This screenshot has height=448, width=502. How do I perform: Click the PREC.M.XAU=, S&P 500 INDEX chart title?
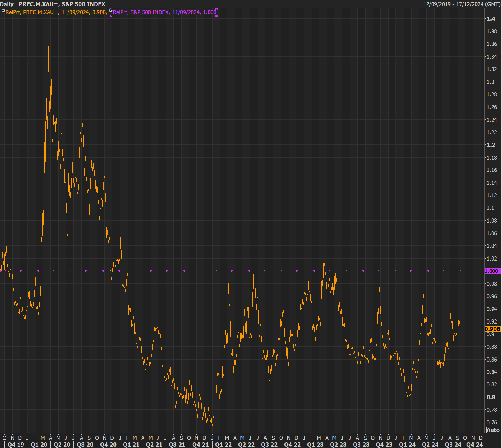point(62,4)
